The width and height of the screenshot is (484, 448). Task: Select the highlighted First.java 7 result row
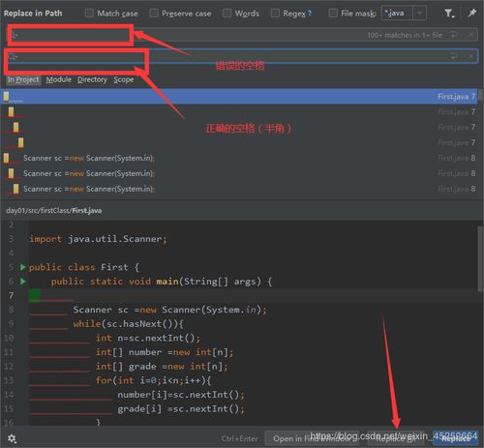click(239, 97)
